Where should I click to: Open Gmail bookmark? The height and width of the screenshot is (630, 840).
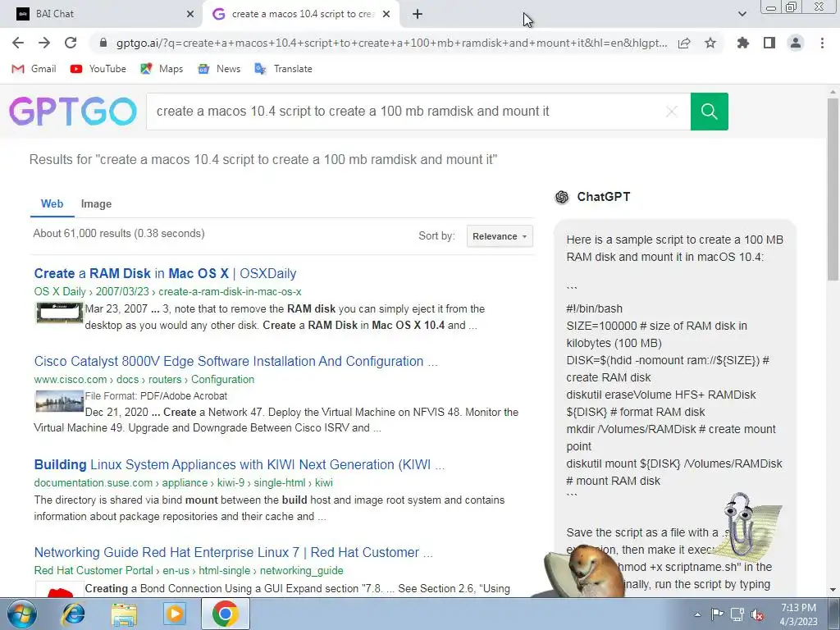(x=34, y=69)
